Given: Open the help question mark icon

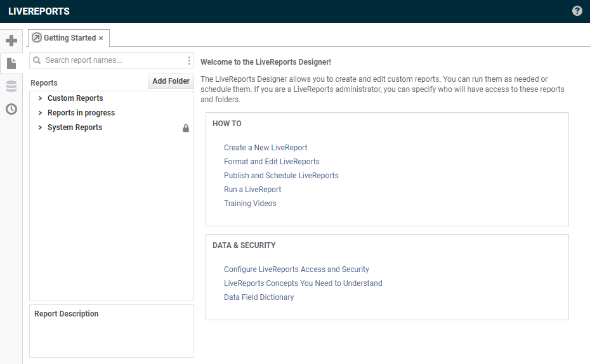Looking at the screenshot, I should click(577, 11).
